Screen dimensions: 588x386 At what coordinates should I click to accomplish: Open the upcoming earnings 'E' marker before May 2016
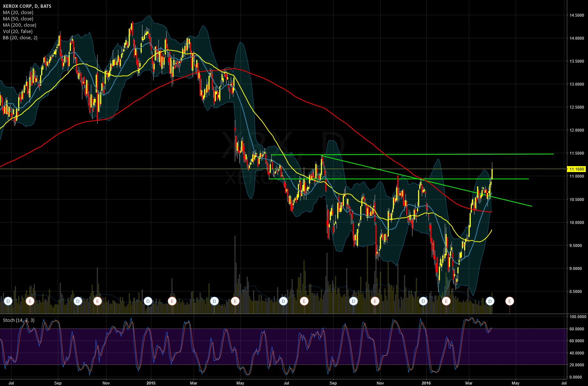tap(510, 301)
